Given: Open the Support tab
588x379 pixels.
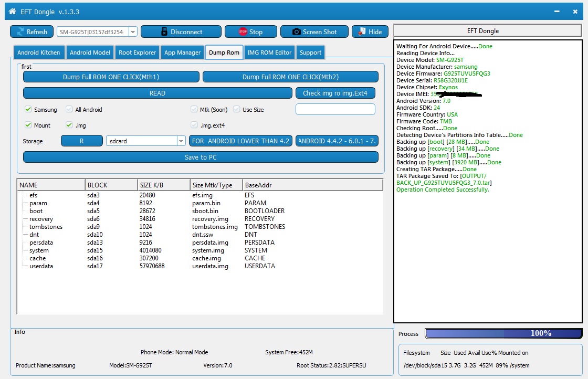Looking at the screenshot, I should (x=310, y=52).
